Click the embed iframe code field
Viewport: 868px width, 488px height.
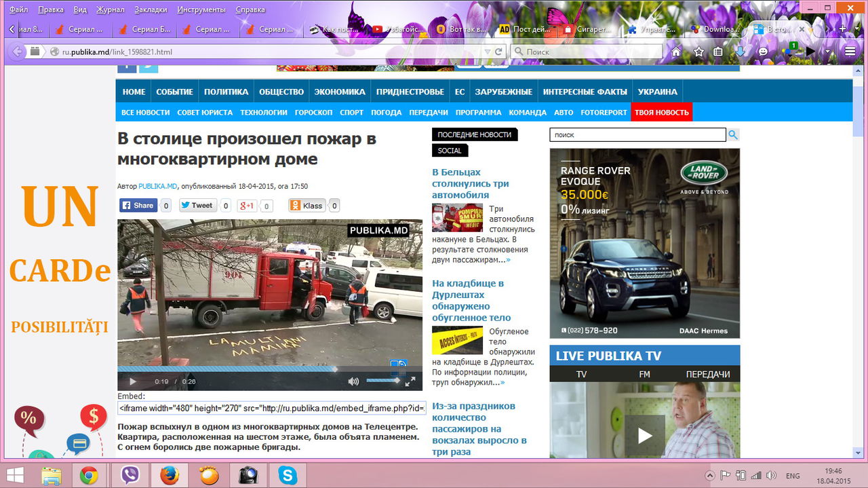coord(271,408)
